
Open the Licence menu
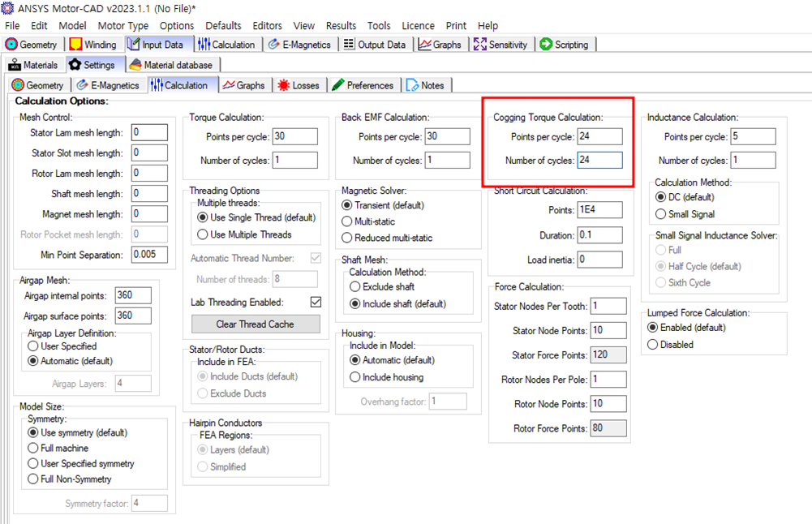418,25
